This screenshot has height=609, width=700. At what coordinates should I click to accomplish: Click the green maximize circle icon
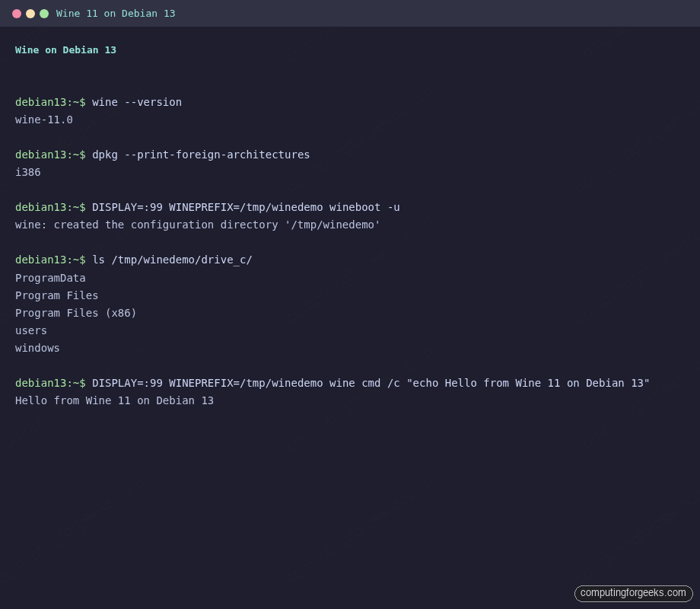tap(46, 13)
